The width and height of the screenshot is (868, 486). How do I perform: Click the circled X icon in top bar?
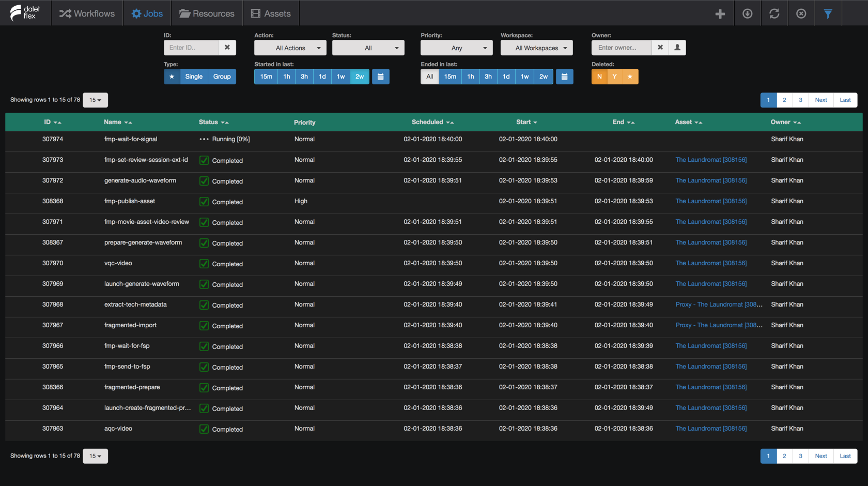pyautogui.click(x=801, y=14)
